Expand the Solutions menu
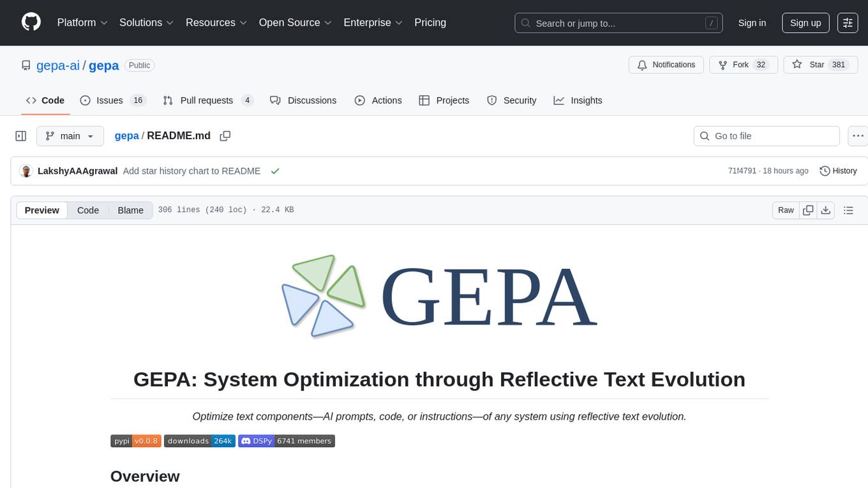This screenshot has width=868, height=488. pyautogui.click(x=146, y=22)
